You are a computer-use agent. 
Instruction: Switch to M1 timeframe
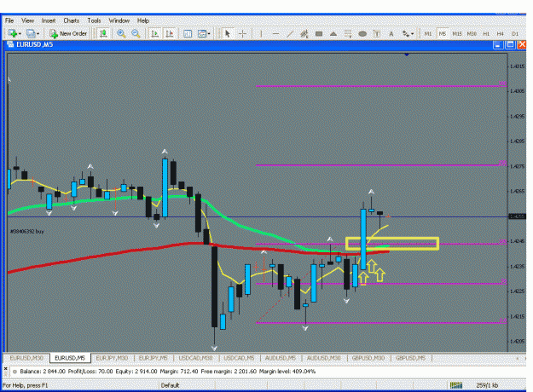428,33
